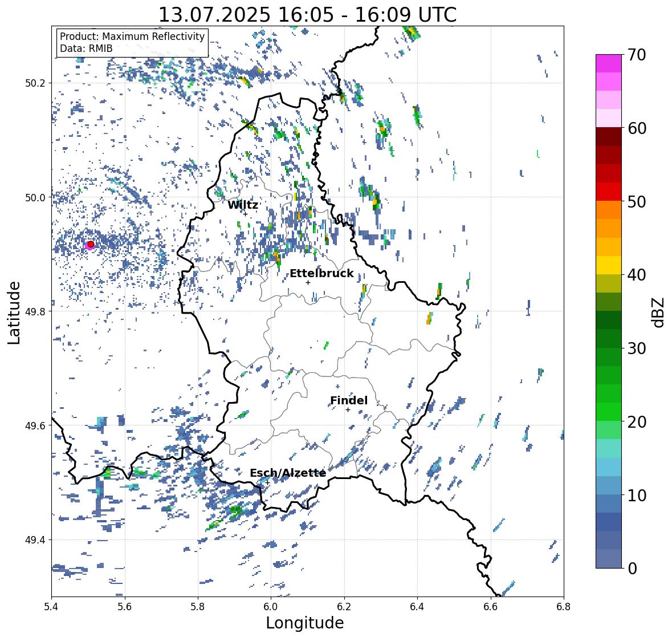Click the cross marker below Ettelbruck
Viewport: 672px width, 637px height.
tap(308, 282)
